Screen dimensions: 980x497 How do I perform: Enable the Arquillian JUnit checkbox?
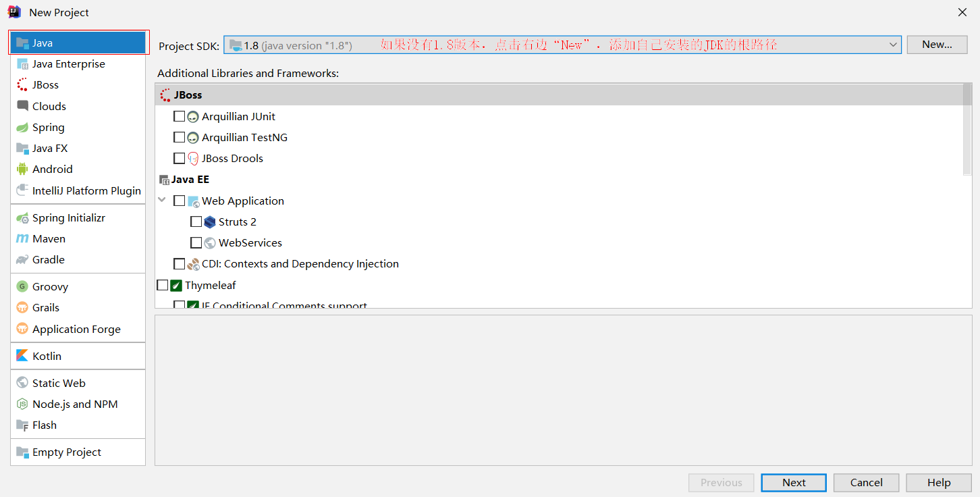(179, 116)
